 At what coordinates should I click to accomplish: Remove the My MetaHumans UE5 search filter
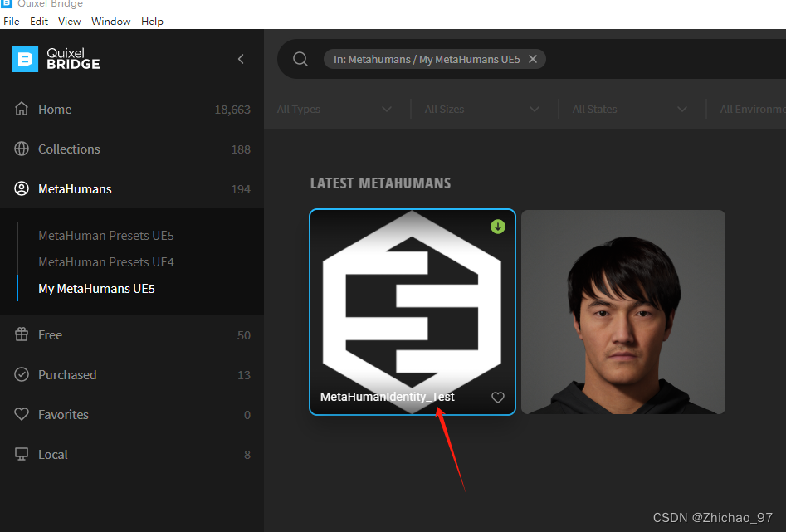coord(533,59)
